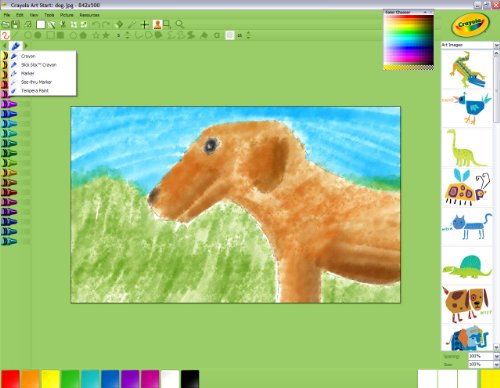Open the Picture menu
The height and width of the screenshot is (388, 500).
click(x=66, y=15)
